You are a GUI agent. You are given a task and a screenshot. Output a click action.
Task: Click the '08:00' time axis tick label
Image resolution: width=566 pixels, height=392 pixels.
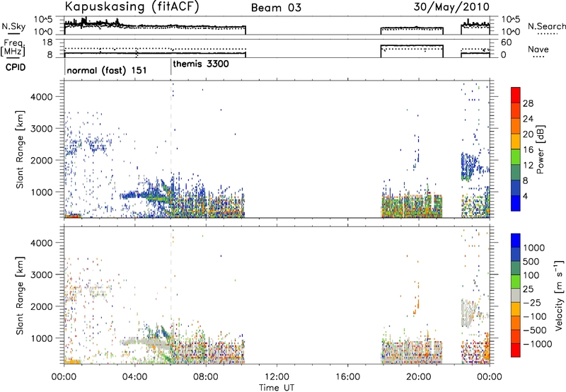click(x=206, y=377)
